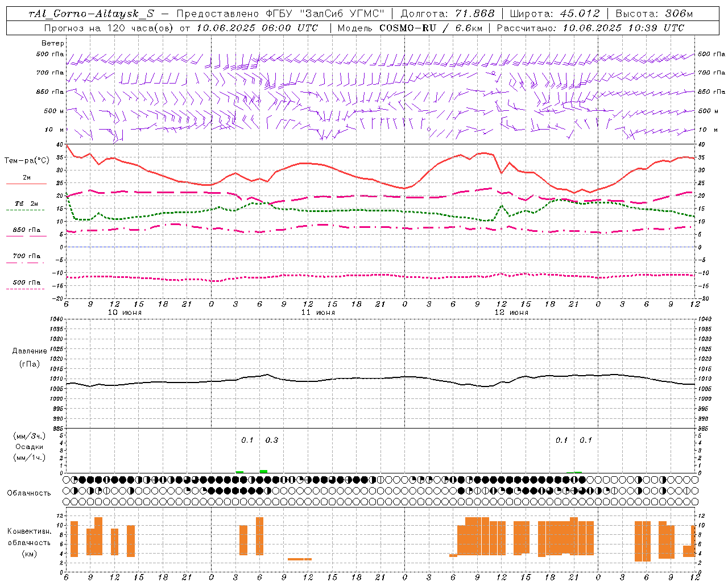Click the 12 июня date label
The width and height of the screenshot is (728, 582).
(511, 313)
